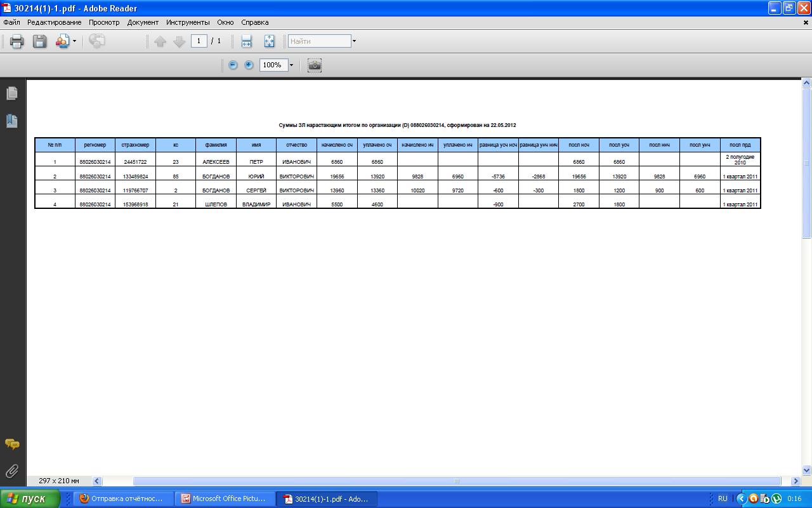Click the Найти search field

tap(320, 41)
